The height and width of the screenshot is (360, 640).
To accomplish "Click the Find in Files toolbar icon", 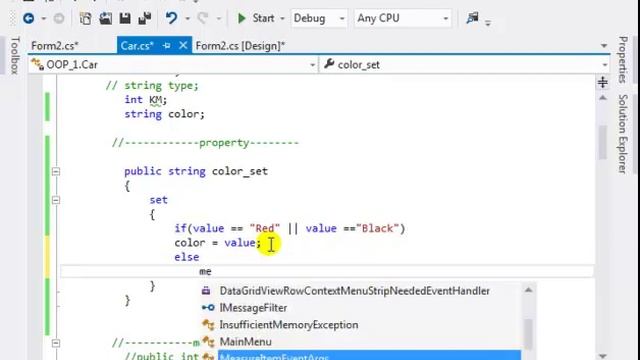I will (x=473, y=18).
